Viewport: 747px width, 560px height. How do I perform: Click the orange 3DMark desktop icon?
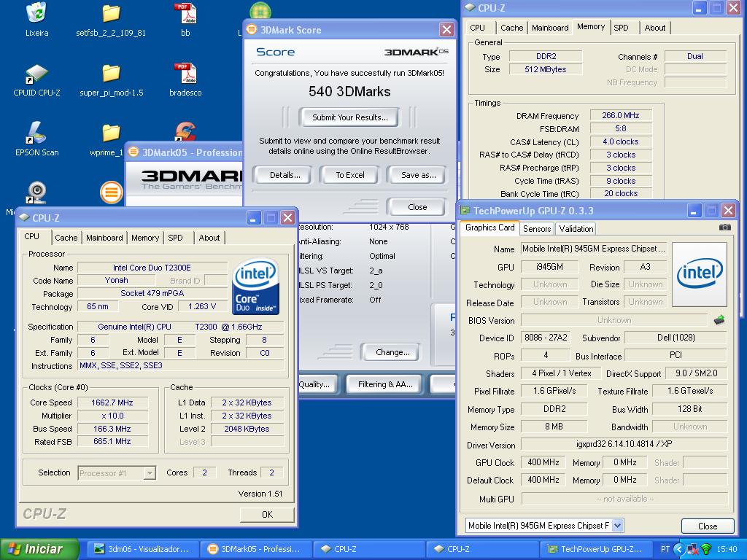pyautogui.click(x=111, y=192)
